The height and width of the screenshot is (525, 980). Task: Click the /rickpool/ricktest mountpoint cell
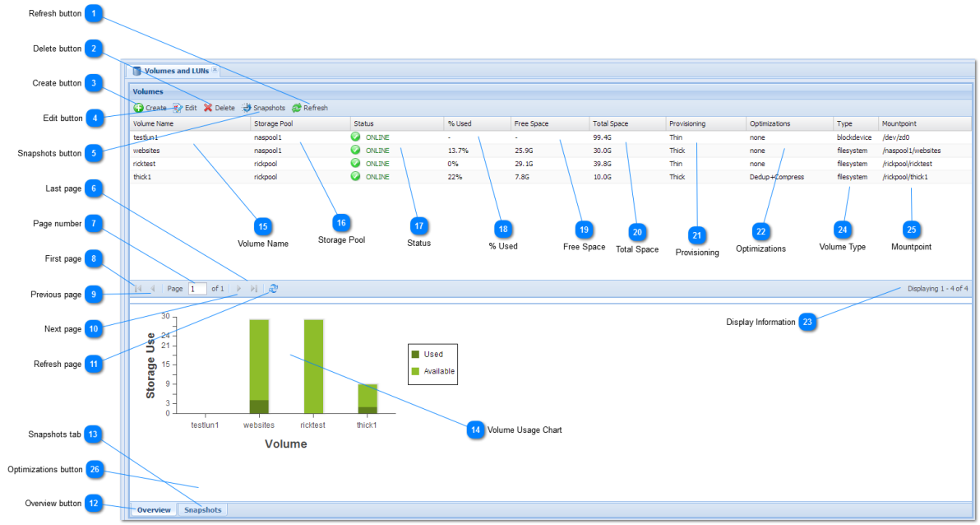click(x=907, y=164)
